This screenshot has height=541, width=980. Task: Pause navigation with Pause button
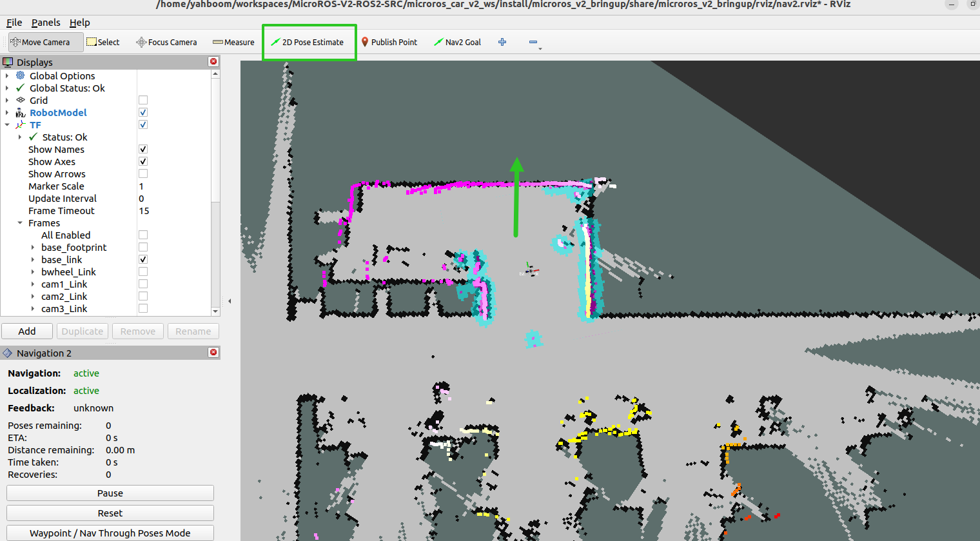click(110, 493)
